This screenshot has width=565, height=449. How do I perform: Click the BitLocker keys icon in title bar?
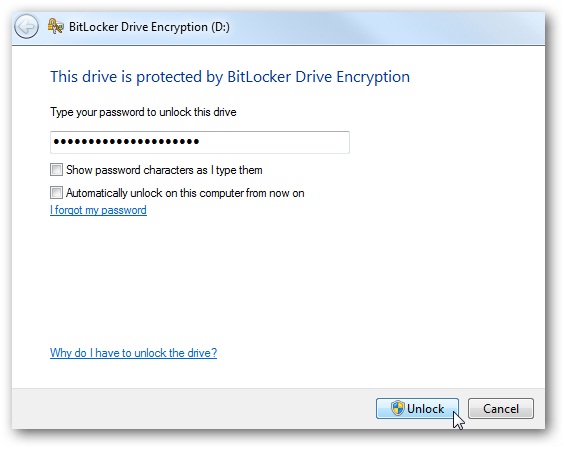[56, 26]
